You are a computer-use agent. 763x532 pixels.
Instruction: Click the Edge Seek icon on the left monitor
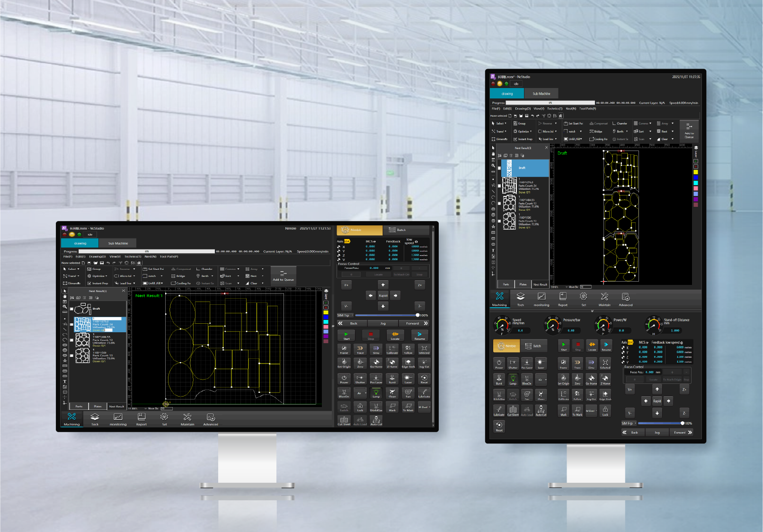[x=408, y=363]
